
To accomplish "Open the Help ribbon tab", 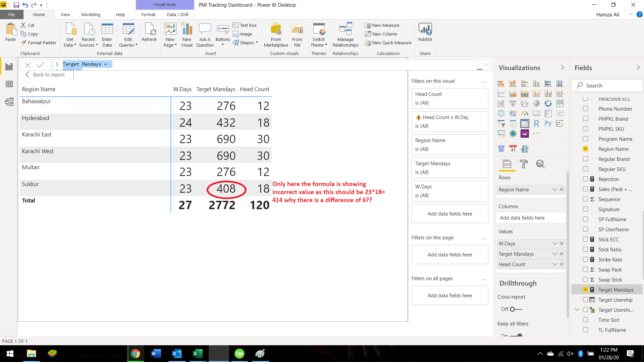I will click(x=120, y=14).
